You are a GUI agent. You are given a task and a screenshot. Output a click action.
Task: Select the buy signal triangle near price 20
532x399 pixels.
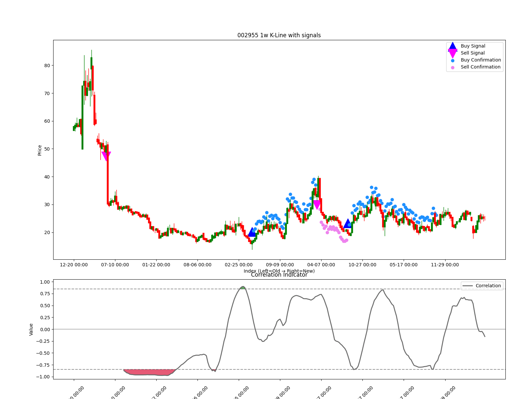[252, 232]
